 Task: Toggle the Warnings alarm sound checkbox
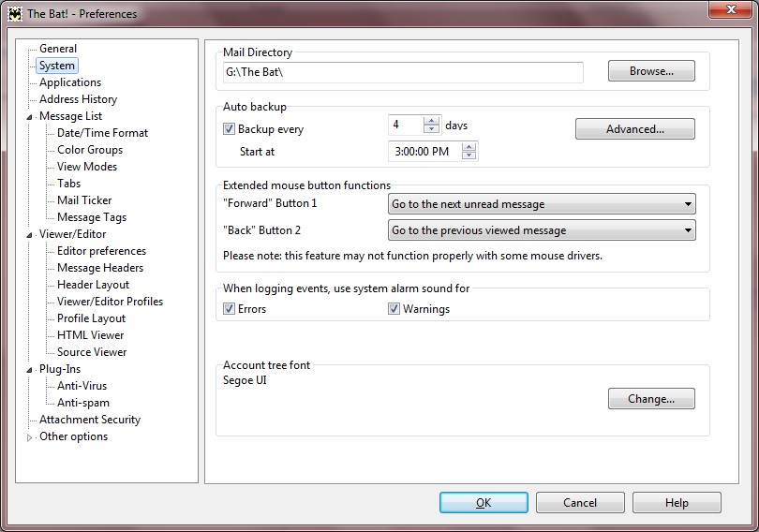point(394,308)
